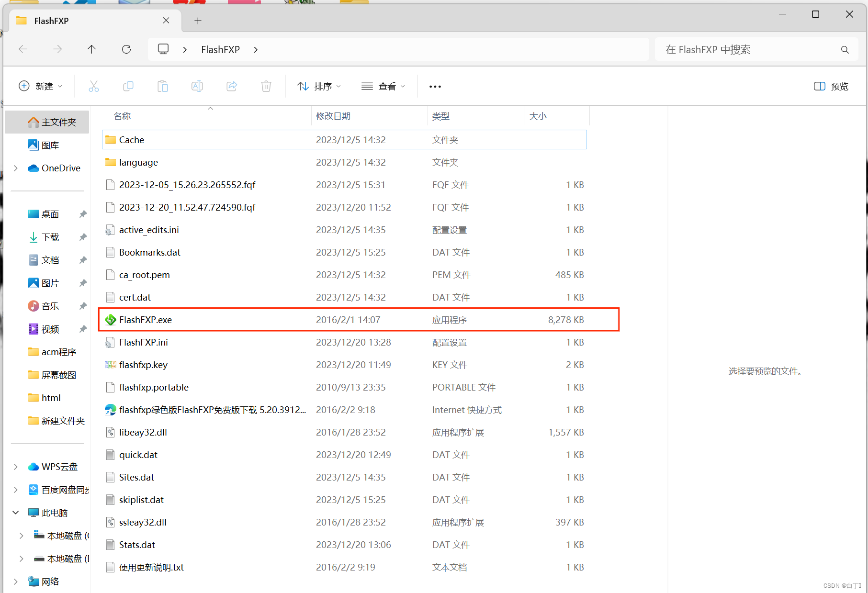Select the Cache folder icon
The image size is (868, 593).
pyautogui.click(x=111, y=140)
